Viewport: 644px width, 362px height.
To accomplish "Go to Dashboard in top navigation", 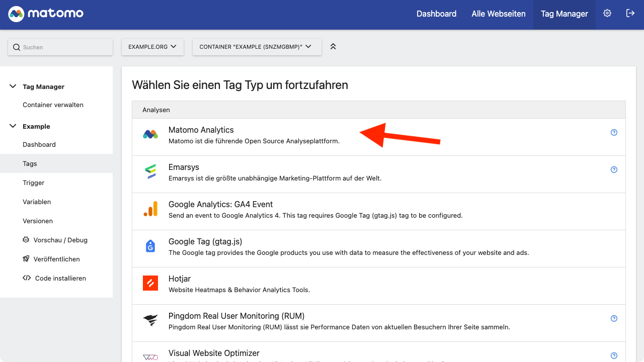I will pos(436,14).
